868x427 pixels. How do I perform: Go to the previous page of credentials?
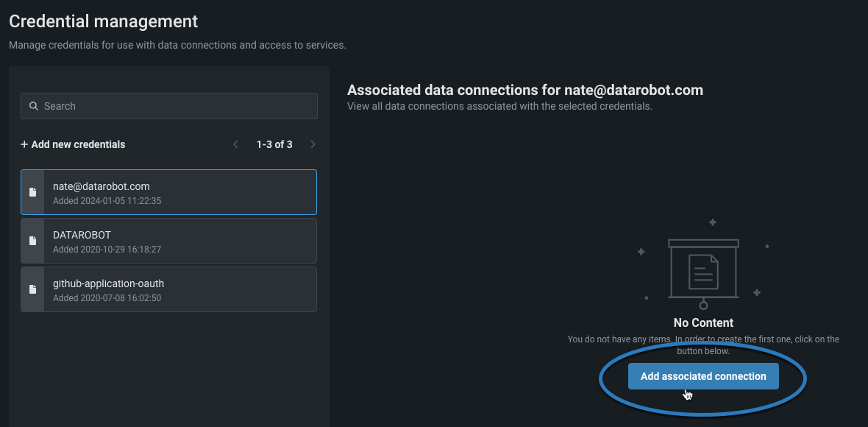point(235,144)
